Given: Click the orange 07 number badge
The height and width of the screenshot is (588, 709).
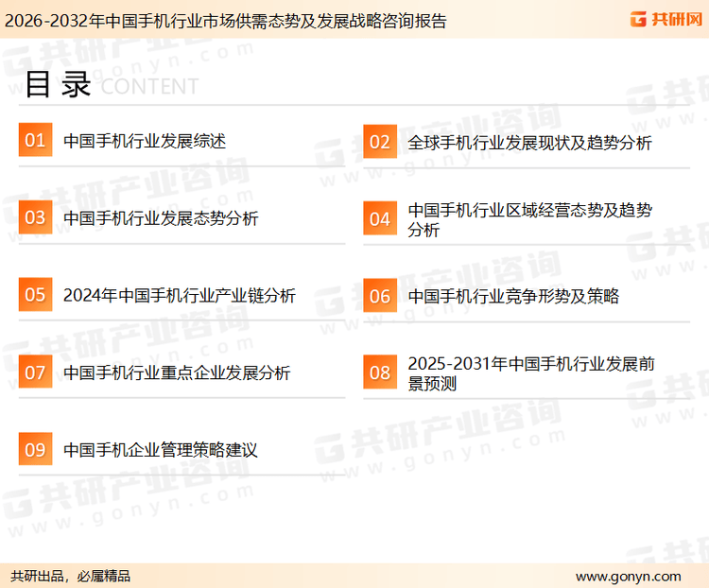Looking at the screenshot, I should point(35,372).
